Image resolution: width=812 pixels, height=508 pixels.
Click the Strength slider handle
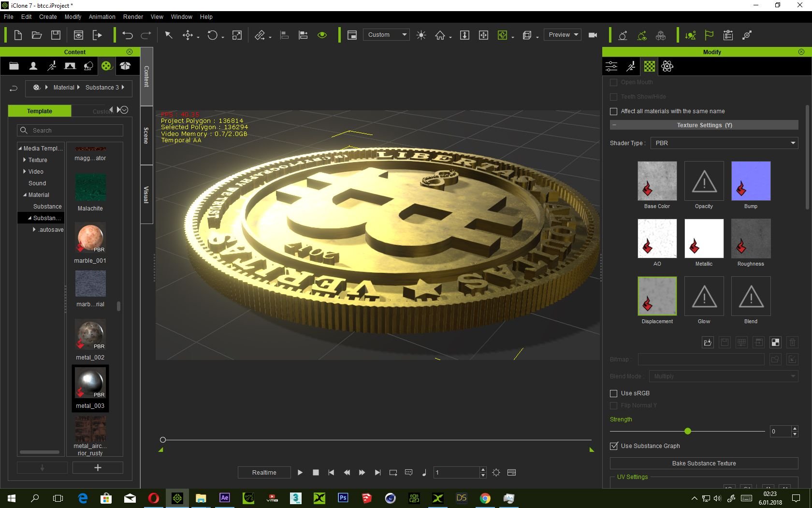[x=688, y=431]
